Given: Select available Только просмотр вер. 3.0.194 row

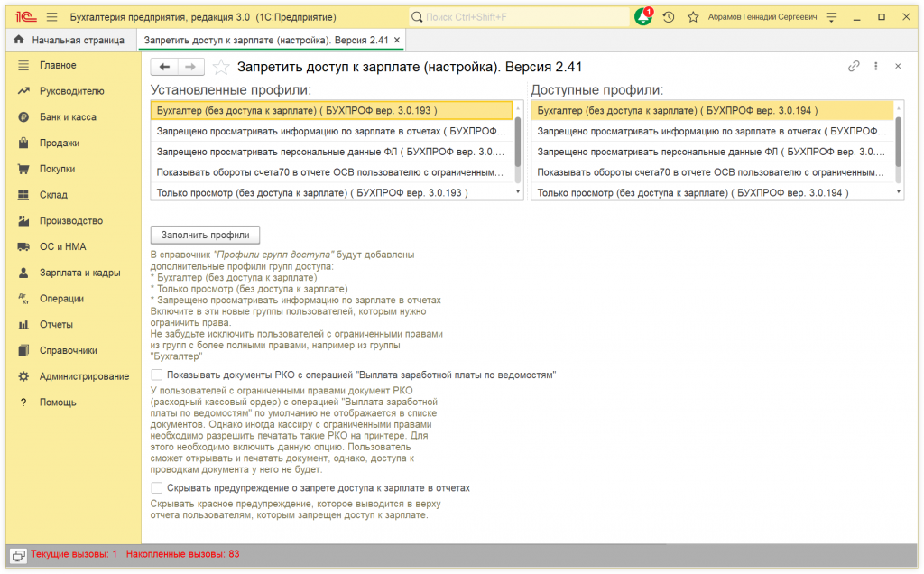Looking at the screenshot, I should [x=713, y=193].
